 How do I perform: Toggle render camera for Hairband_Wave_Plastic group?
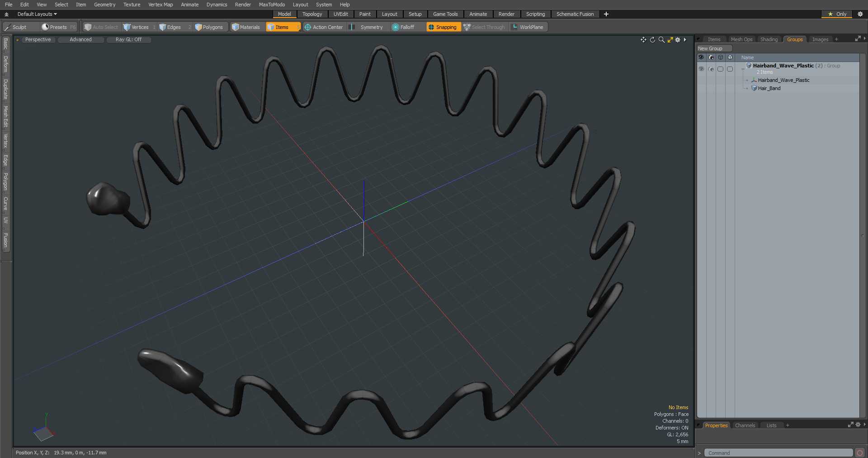pos(711,69)
